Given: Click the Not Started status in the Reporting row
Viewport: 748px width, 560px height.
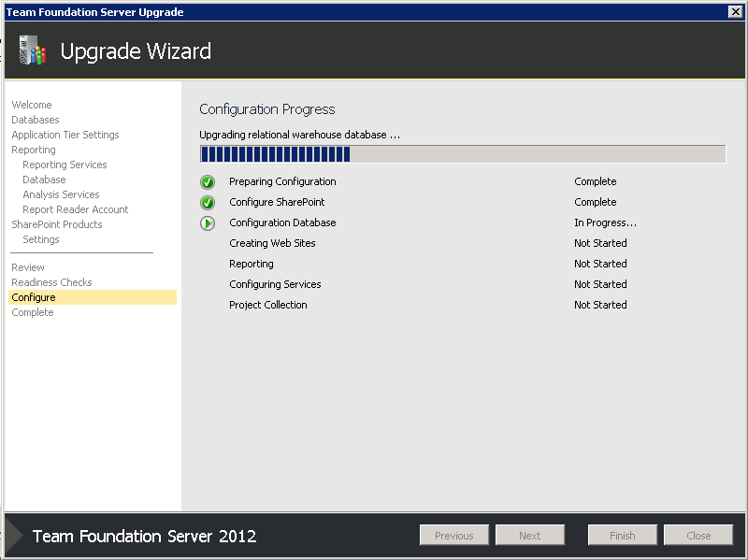Looking at the screenshot, I should [600, 264].
